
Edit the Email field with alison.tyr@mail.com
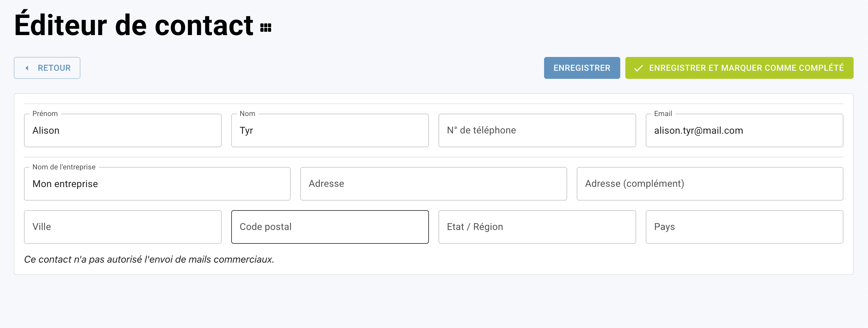tap(744, 131)
